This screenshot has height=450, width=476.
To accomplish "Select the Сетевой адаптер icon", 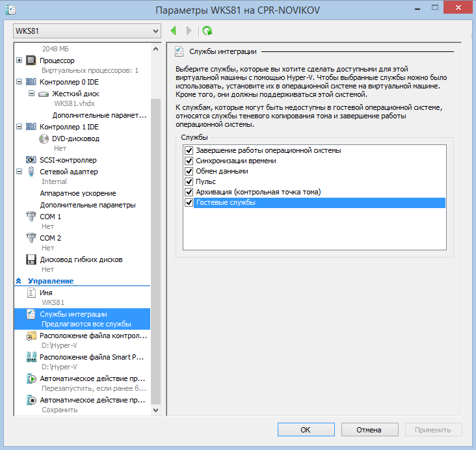I will click(x=31, y=172).
